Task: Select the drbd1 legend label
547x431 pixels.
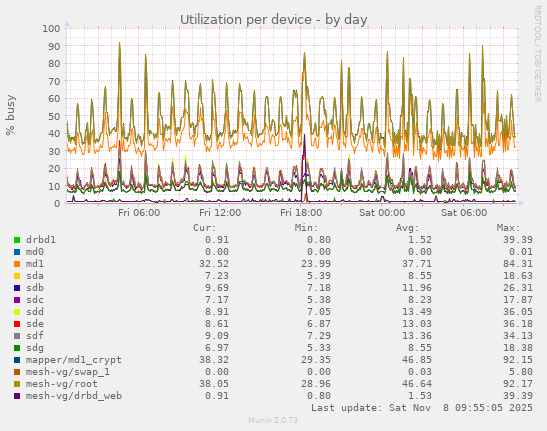Action: point(41,240)
